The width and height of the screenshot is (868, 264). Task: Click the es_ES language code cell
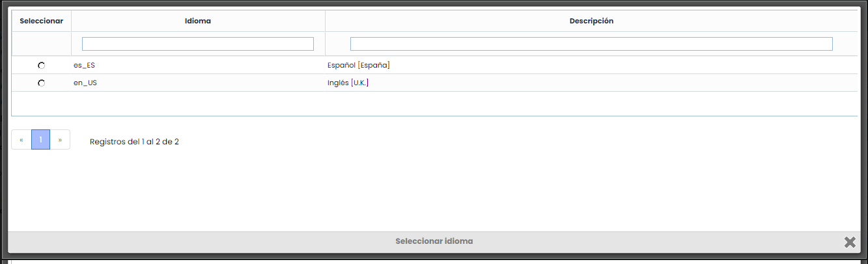click(85, 65)
